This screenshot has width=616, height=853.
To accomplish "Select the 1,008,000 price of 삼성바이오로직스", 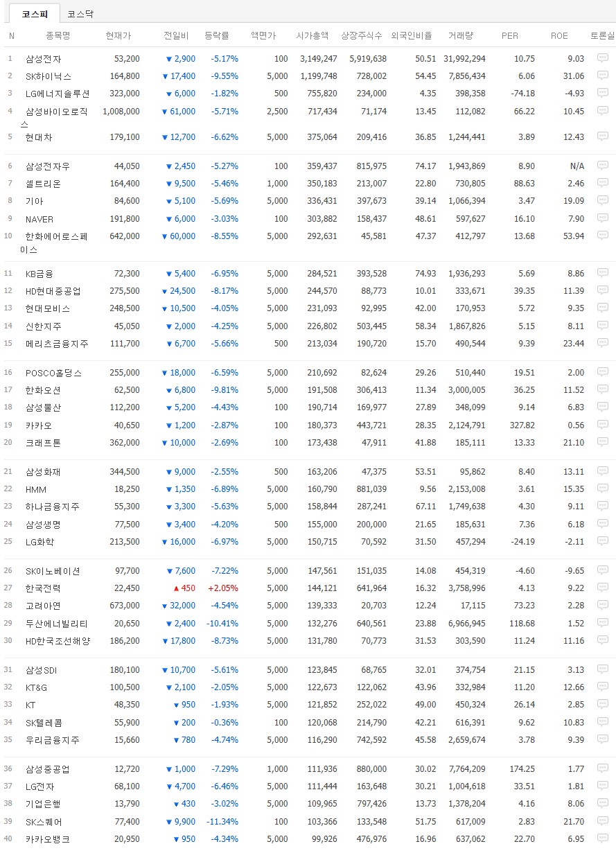I will point(121,111).
